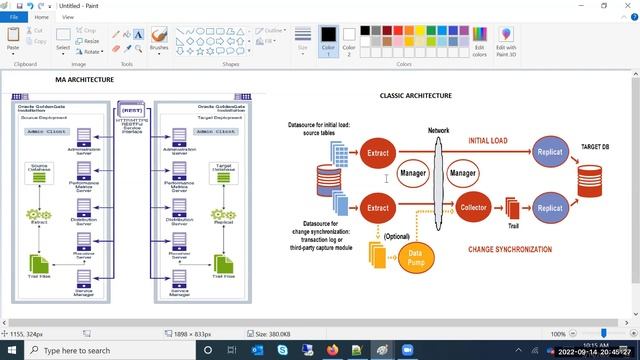Click the horizontal scrollbar of the canvas
Image resolution: width=640 pixels, height=360 pixels.
313,322
